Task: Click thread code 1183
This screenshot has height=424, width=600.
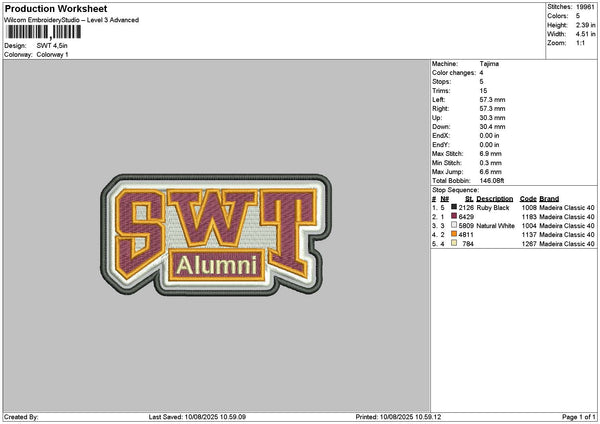Action: [x=529, y=217]
